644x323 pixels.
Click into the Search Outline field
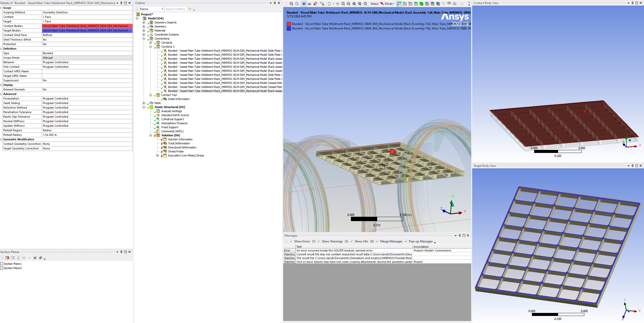(x=176, y=9)
